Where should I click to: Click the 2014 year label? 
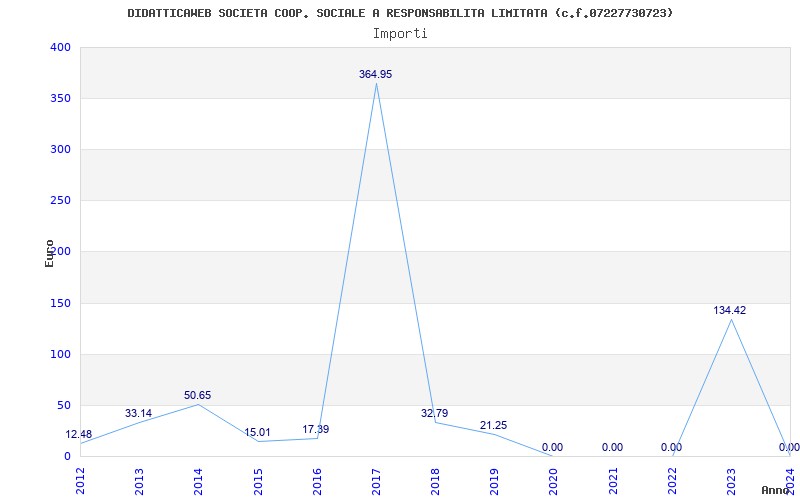coord(198,481)
